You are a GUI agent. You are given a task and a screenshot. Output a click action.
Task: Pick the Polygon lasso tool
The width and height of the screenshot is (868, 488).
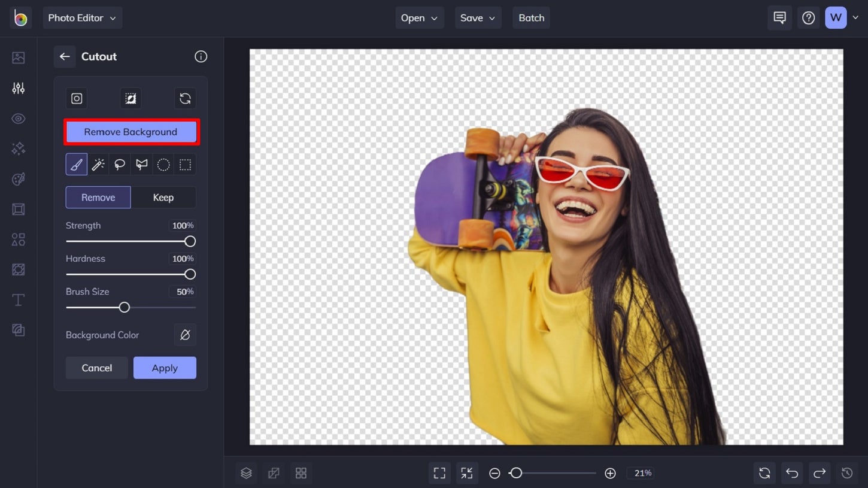click(x=141, y=164)
